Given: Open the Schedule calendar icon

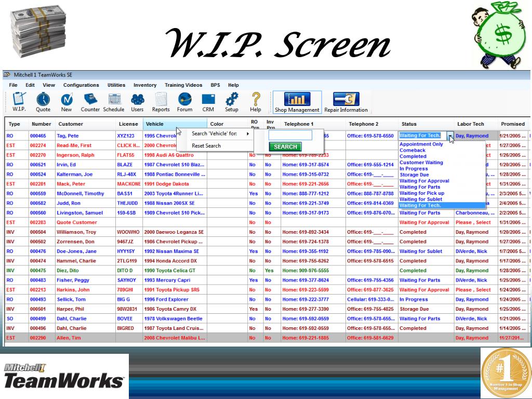Looking at the screenshot, I should pyautogui.click(x=114, y=102).
